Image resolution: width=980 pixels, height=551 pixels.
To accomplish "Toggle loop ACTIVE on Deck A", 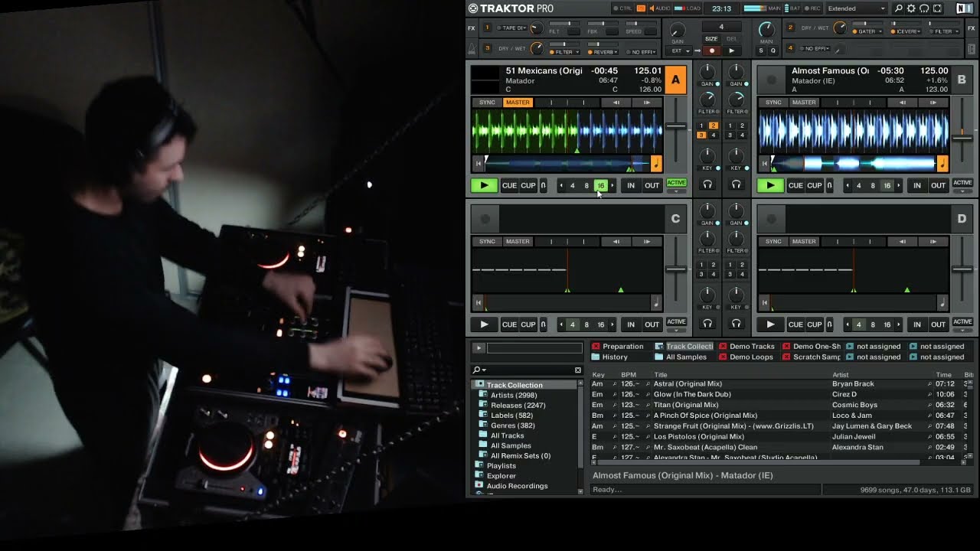I will point(676,183).
